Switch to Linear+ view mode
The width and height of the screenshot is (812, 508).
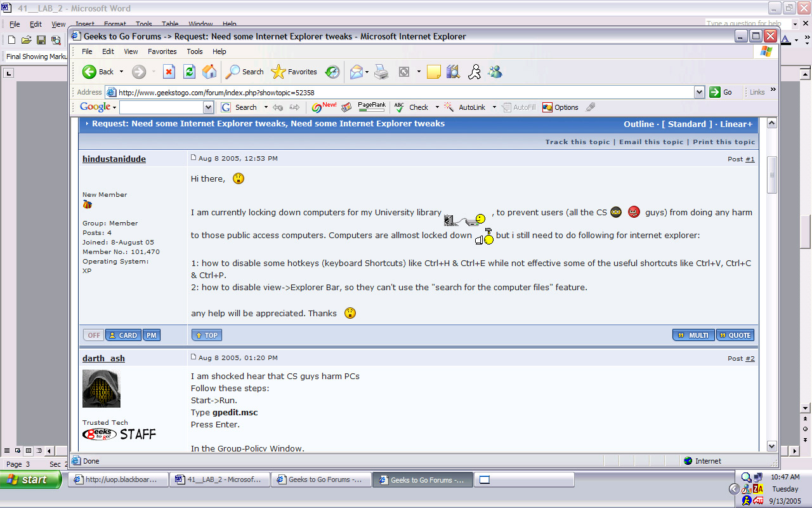click(737, 124)
